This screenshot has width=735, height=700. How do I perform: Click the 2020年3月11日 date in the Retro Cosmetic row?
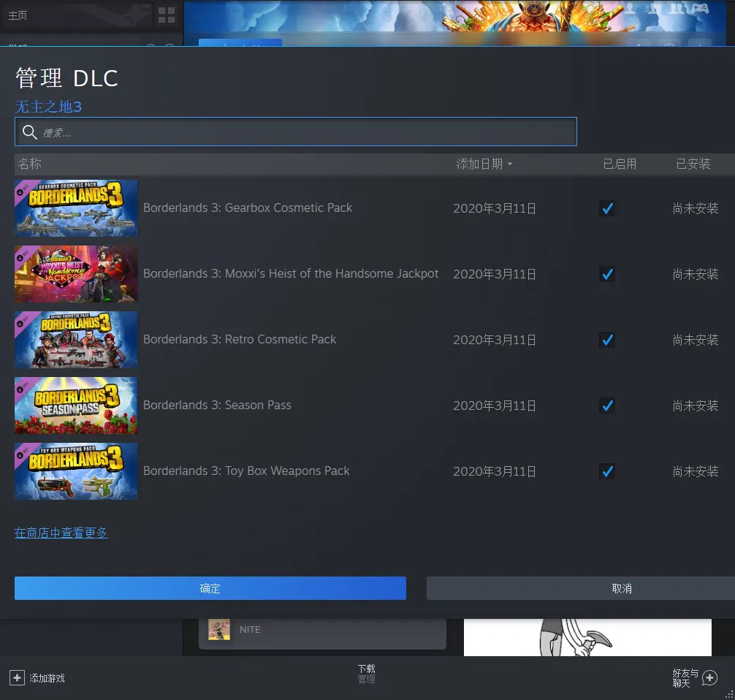[495, 340]
